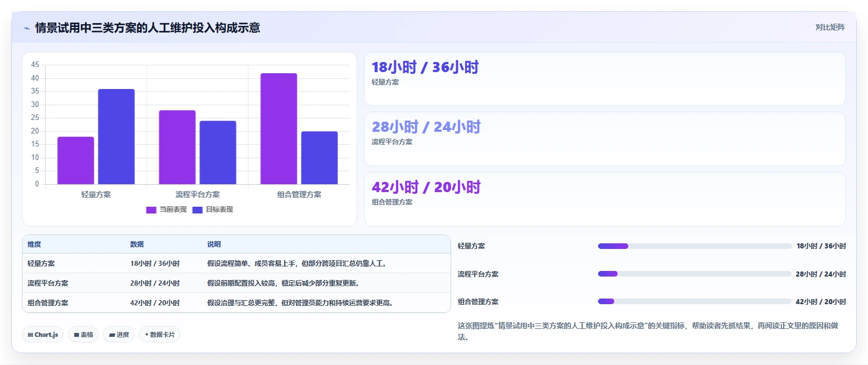Click the description starting 假设流程简单、成员容易上手
The image size is (868, 365).
point(297,264)
